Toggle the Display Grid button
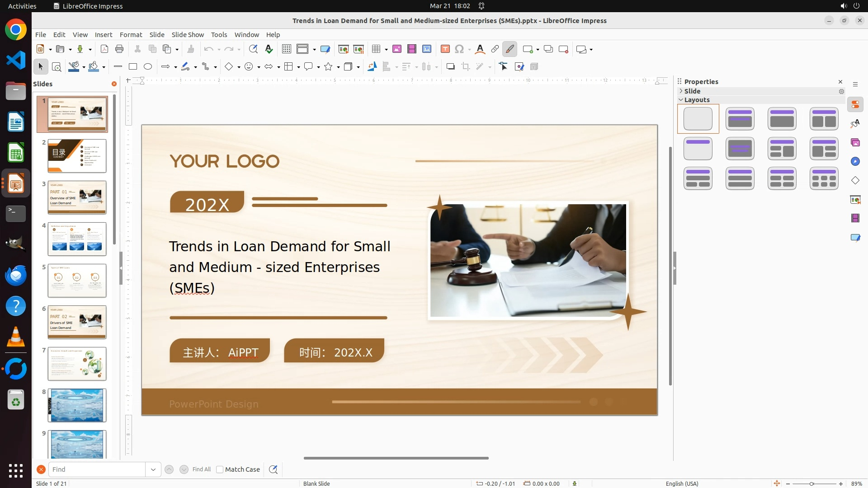868x488 pixels. (x=287, y=49)
